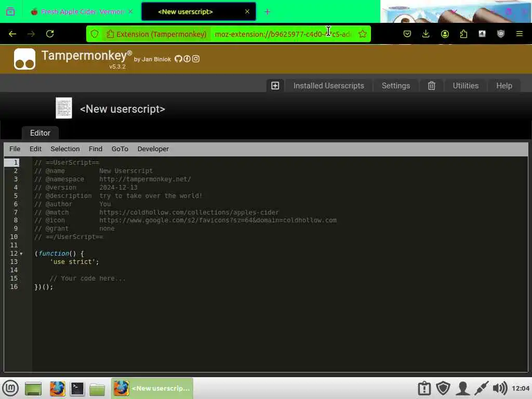
Task: Close the New userscript browser tab
Action: click(x=247, y=11)
